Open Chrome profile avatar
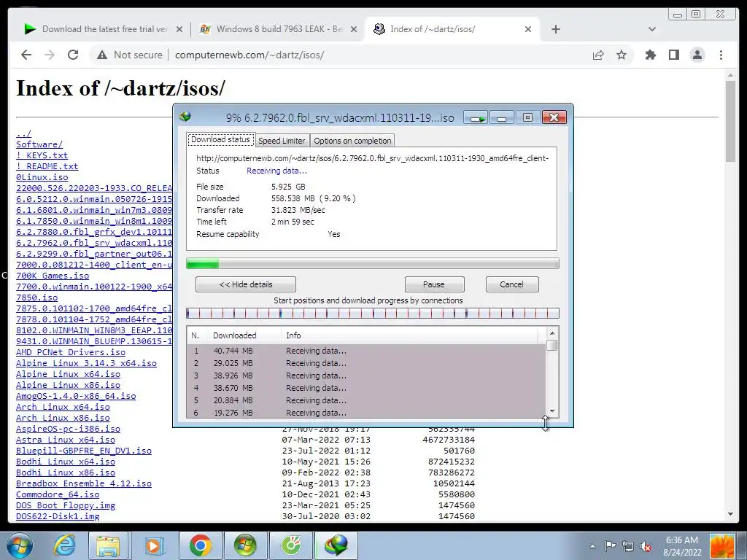747x560 pixels. coord(697,55)
